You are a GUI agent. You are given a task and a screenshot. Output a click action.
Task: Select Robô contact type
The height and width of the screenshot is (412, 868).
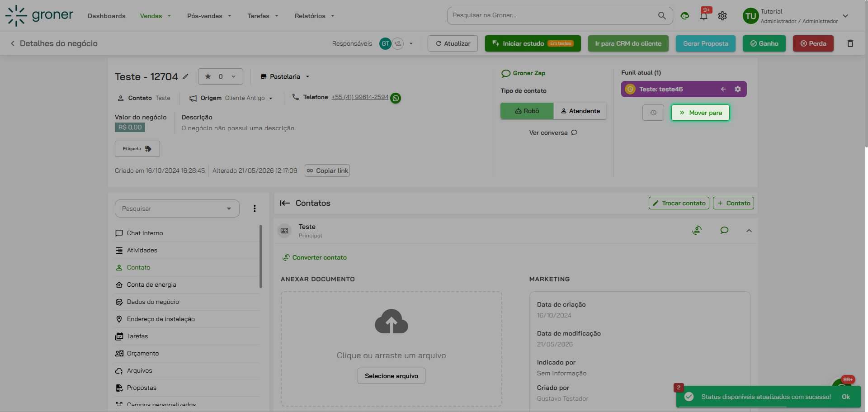click(527, 111)
